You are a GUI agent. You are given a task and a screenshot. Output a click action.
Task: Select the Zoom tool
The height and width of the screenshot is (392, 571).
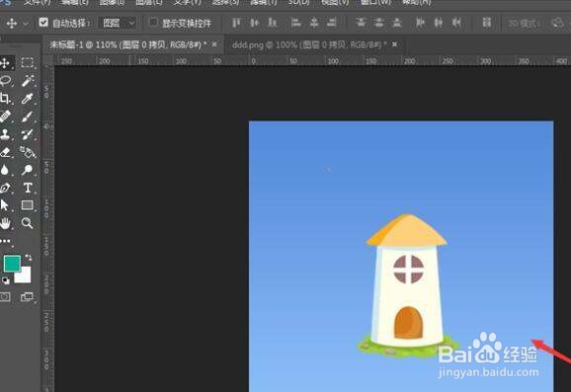(x=28, y=223)
